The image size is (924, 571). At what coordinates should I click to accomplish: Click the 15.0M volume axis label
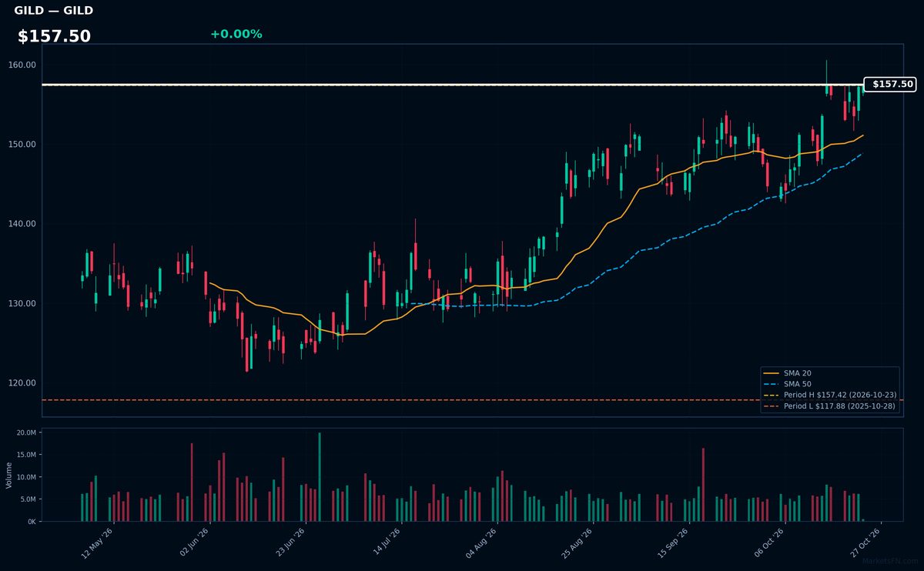[x=26, y=455]
